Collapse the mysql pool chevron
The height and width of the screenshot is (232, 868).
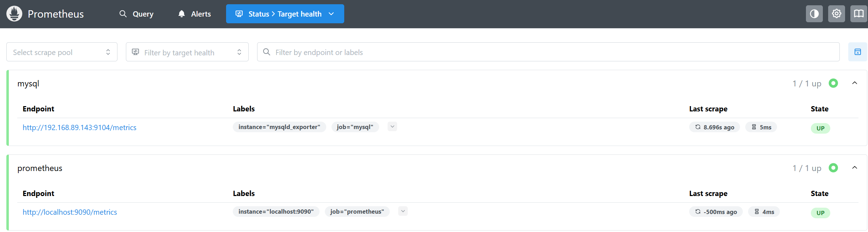pyautogui.click(x=855, y=83)
